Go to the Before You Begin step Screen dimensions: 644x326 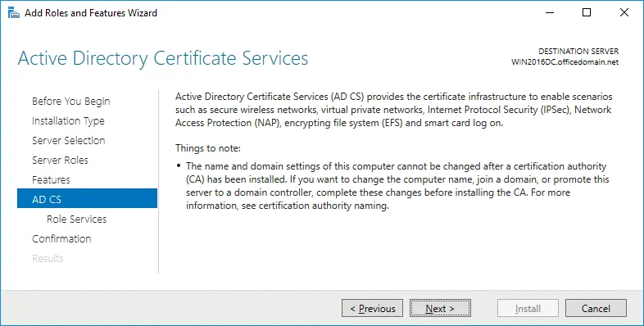coord(71,102)
